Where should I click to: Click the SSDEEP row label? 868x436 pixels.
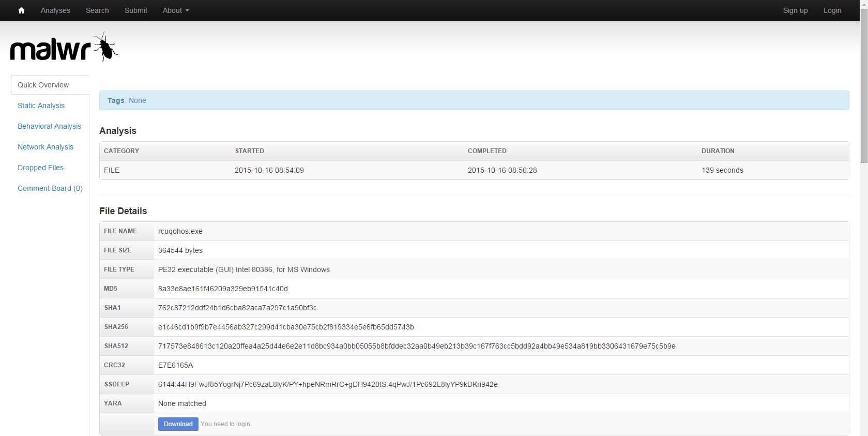[x=117, y=384]
